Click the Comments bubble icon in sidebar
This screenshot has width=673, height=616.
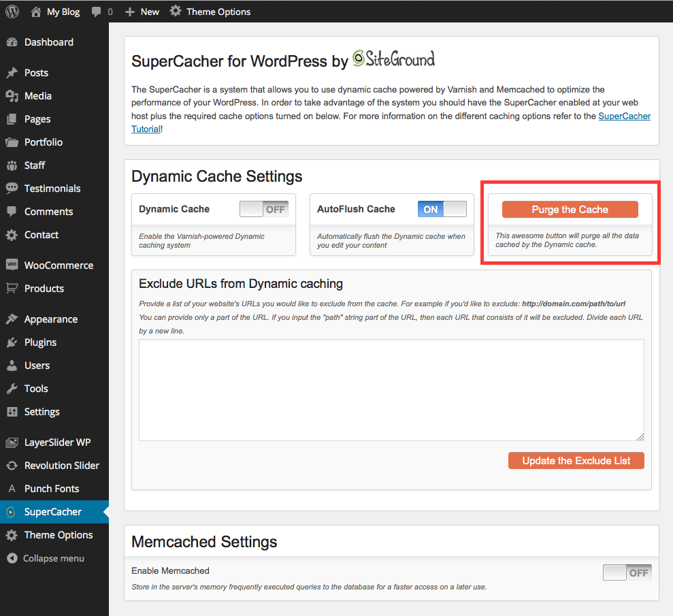tap(12, 212)
